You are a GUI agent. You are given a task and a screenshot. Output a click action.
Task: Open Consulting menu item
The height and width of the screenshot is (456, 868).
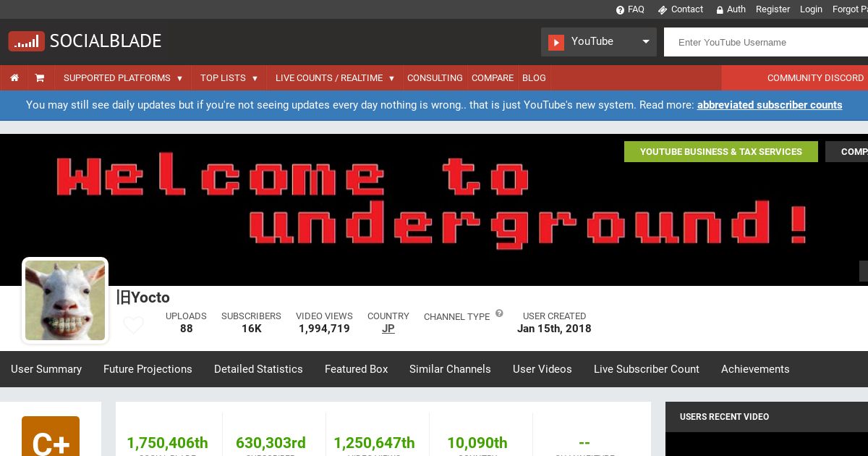(x=435, y=78)
